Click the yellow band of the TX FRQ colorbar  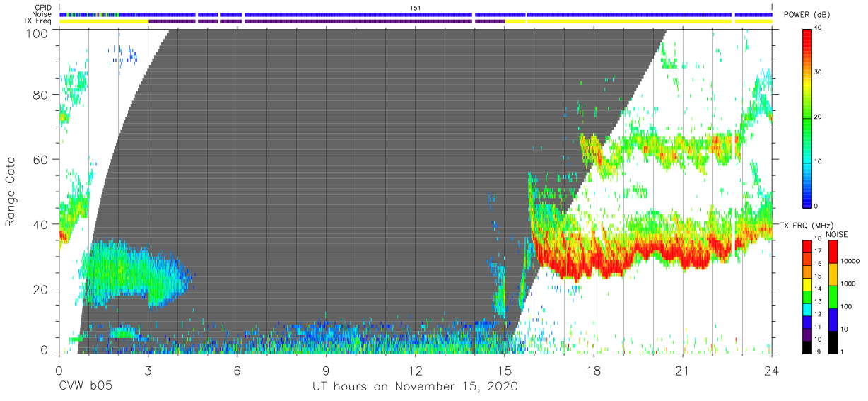[x=807, y=284]
